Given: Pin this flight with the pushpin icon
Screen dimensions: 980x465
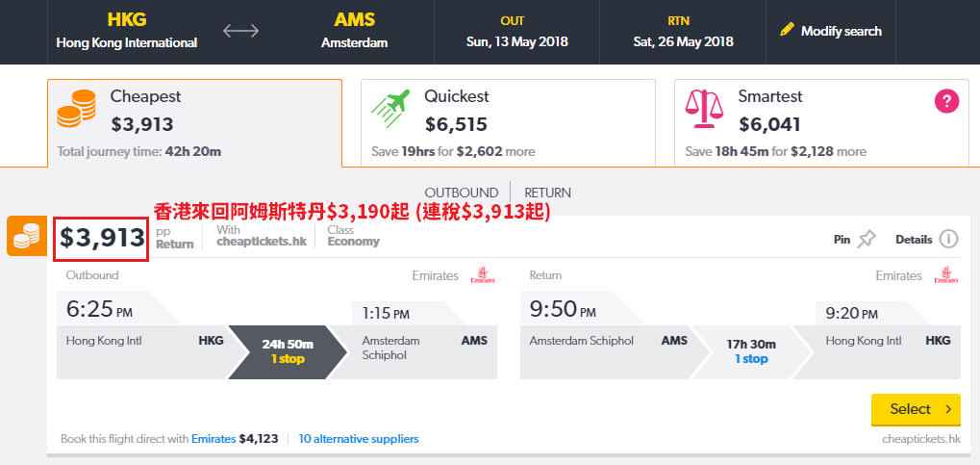Looking at the screenshot, I should tap(867, 239).
